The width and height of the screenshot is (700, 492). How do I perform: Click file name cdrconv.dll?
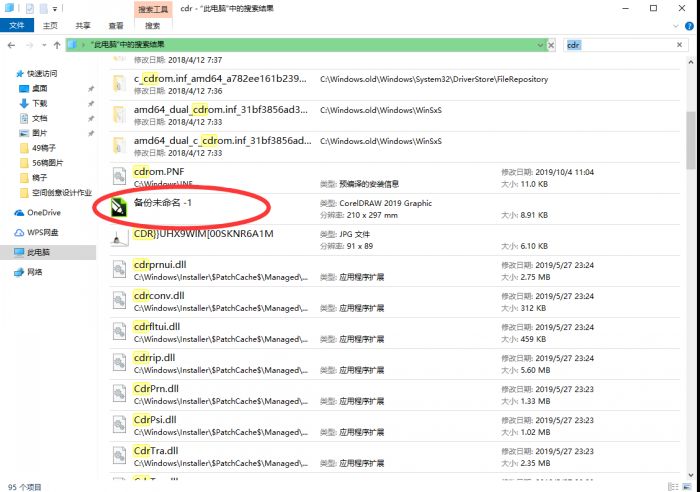click(x=159, y=296)
